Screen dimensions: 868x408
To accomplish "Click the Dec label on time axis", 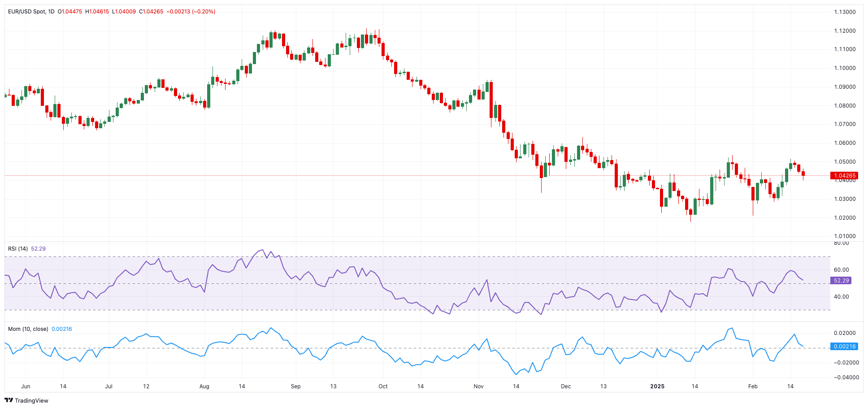I will [x=566, y=386].
